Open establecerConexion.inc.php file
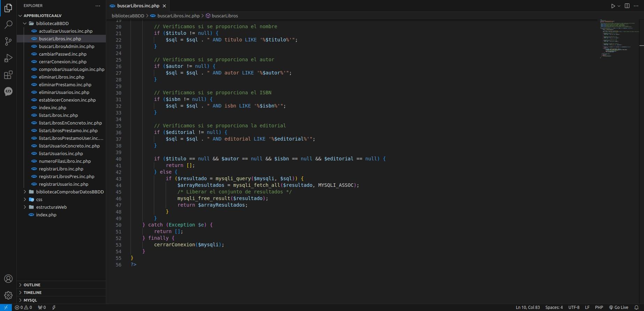 point(61,100)
